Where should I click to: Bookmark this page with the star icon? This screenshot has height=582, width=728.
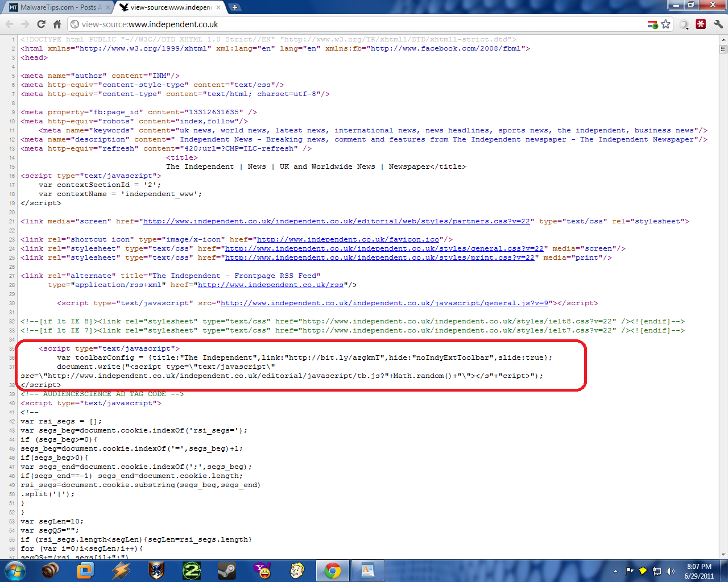(666, 24)
